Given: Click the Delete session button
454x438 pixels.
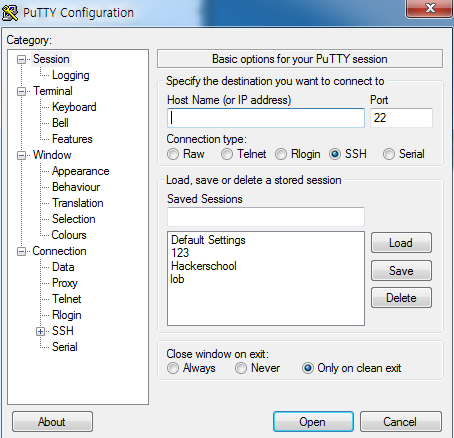Looking at the screenshot, I should [401, 298].
